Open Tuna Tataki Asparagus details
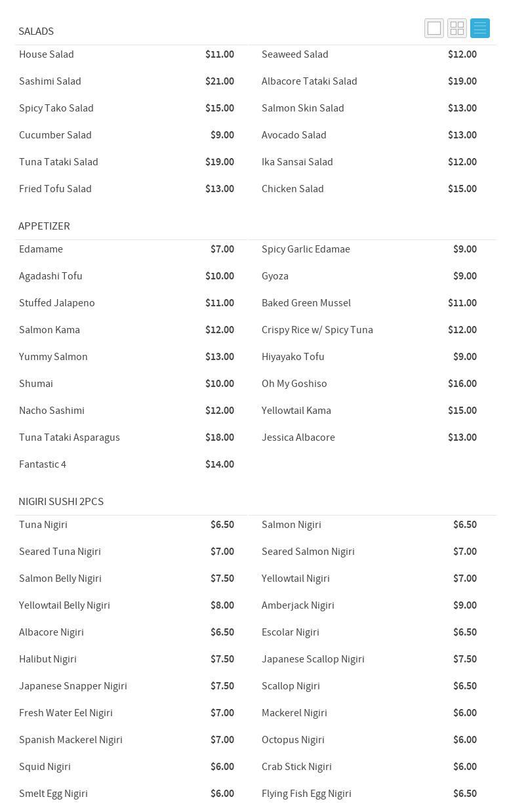Screen dimensions: 505x812 (70, 437)
